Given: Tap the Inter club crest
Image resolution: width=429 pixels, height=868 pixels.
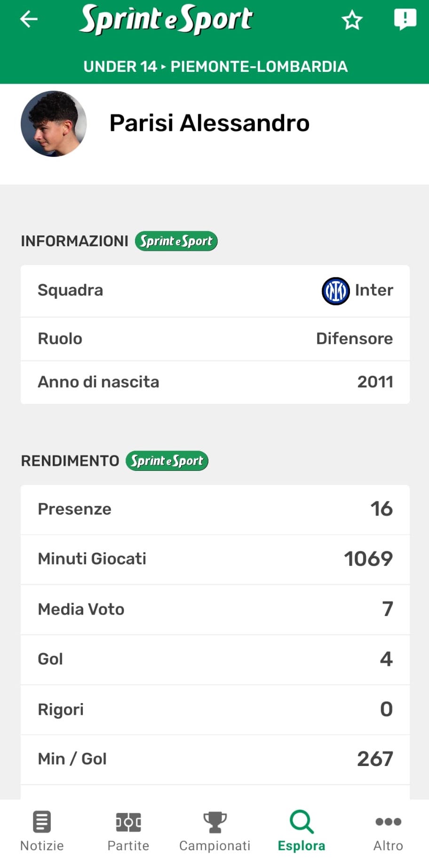Looking at the screenshot, I should coord(335,291).
